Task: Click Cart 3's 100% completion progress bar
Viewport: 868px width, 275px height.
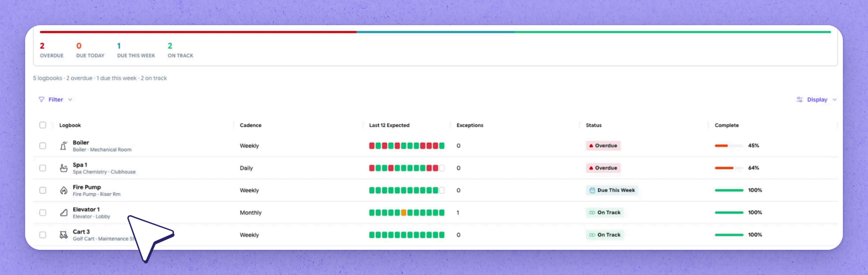Action: 729,235
